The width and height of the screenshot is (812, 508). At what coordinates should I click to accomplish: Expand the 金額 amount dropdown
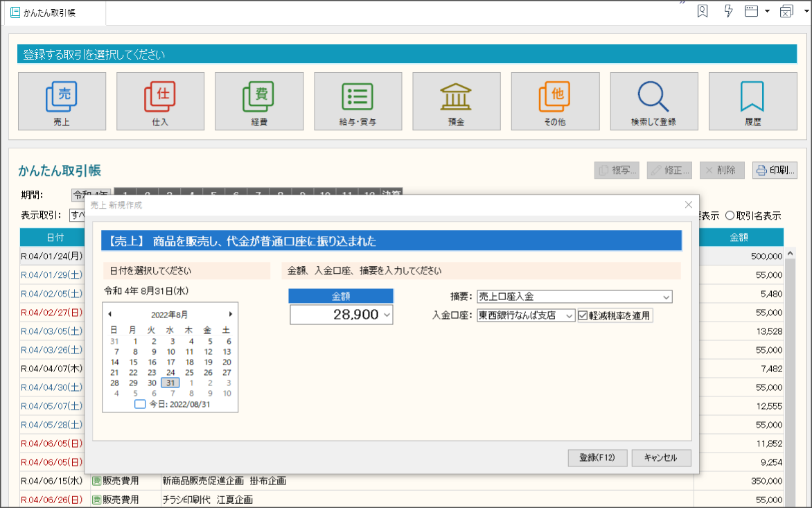click(387, 314)
